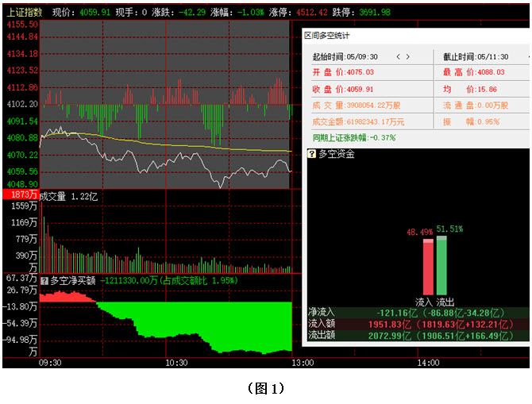Click the 区间多空统计 panel title
This screenshot has width=532, height=404.
click(x=327, y=36)
